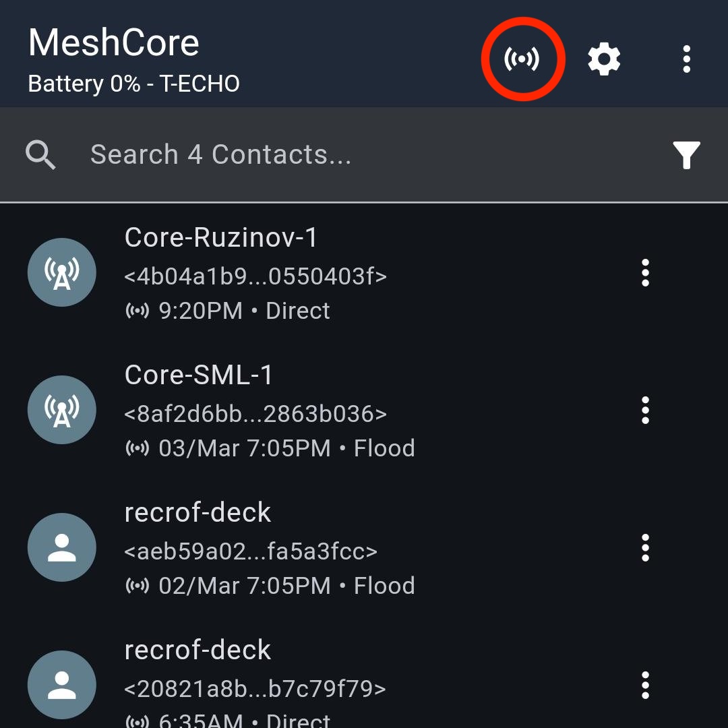Show more options for recrof-deck 20821a8b
Viewport: 728px width, 728px height.
645,686
